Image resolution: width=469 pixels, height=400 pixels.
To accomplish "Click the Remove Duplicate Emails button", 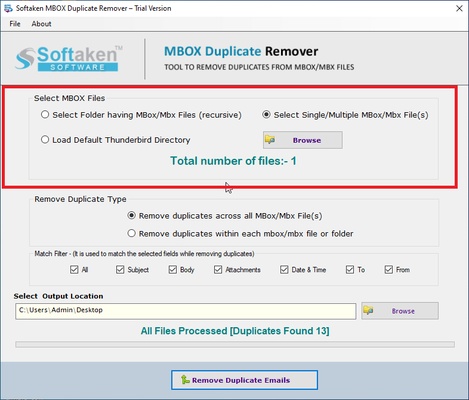I will (x=244, y=380).
